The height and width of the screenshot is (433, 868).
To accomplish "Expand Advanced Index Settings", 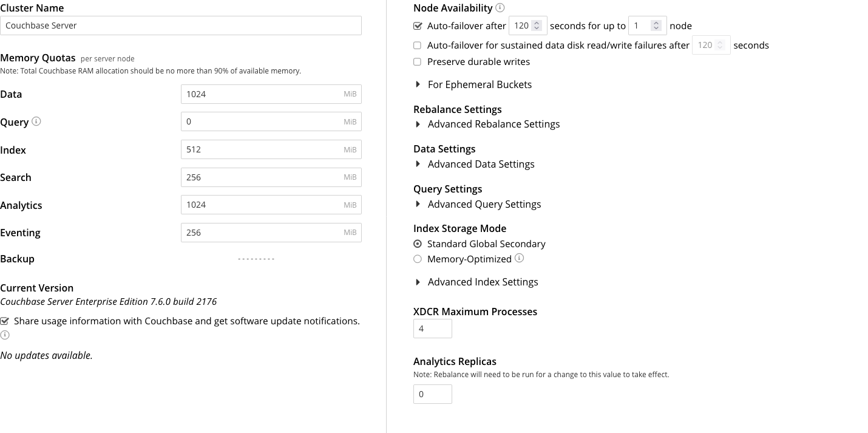I will click(476, 282).
